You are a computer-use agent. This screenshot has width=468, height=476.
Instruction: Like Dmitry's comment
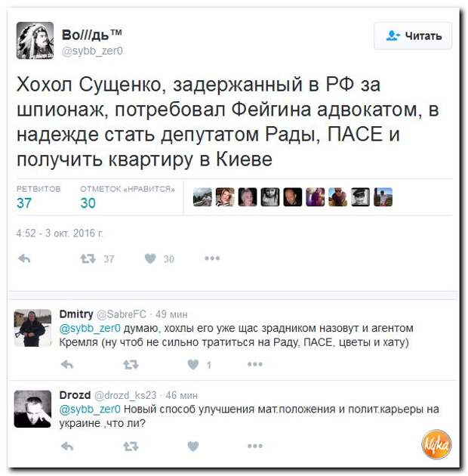tap(193, 364)
